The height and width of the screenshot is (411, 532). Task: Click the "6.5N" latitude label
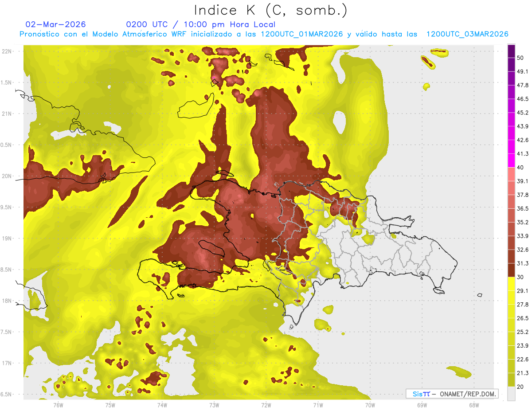coord(7,394)
